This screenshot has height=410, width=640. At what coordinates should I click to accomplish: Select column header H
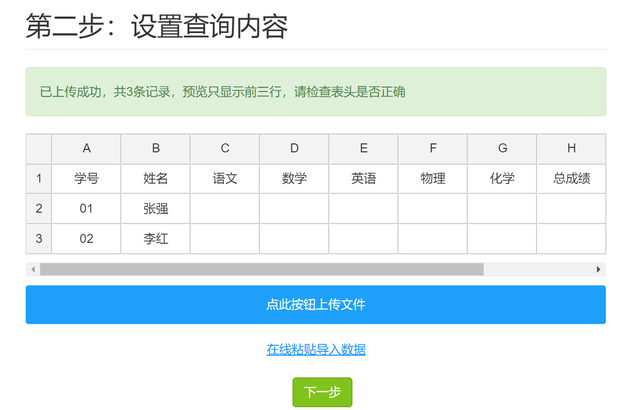[571, 148]
